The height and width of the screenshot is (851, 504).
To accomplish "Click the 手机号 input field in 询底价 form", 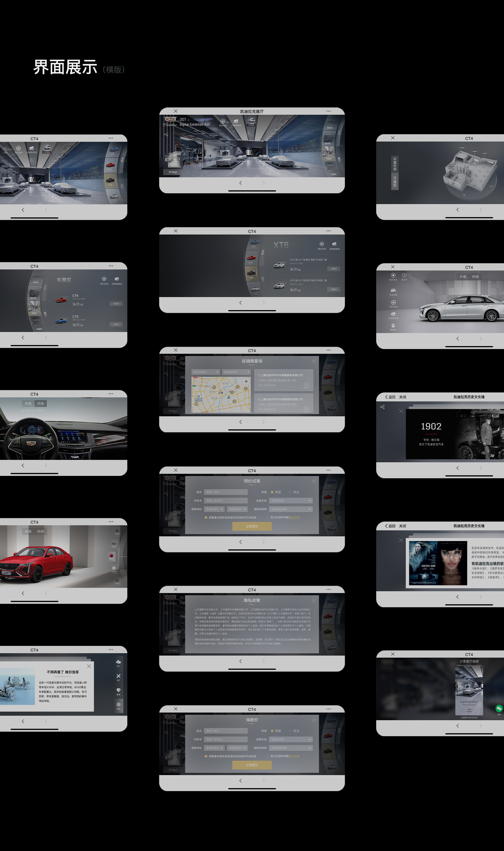I will pos(226,739).
